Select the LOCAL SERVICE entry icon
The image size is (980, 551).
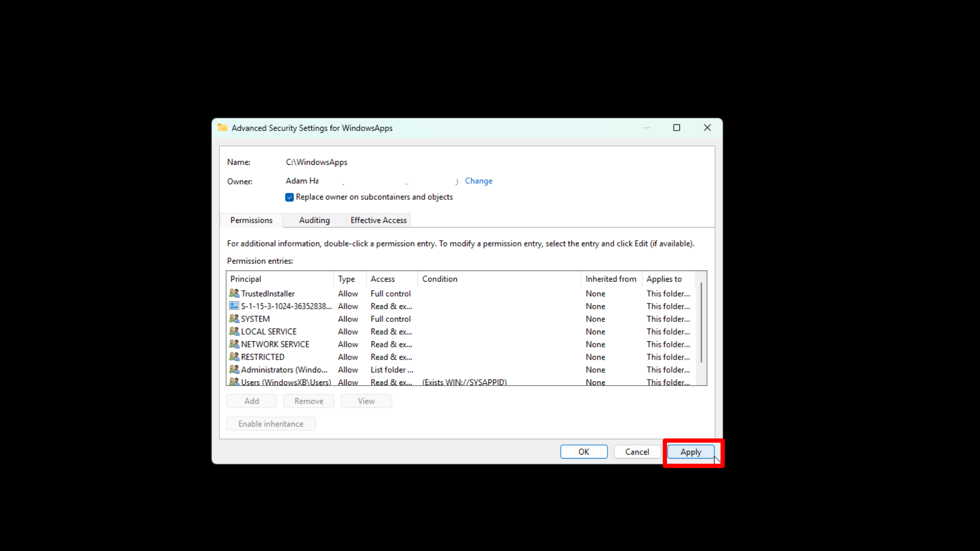pos(234,331)
